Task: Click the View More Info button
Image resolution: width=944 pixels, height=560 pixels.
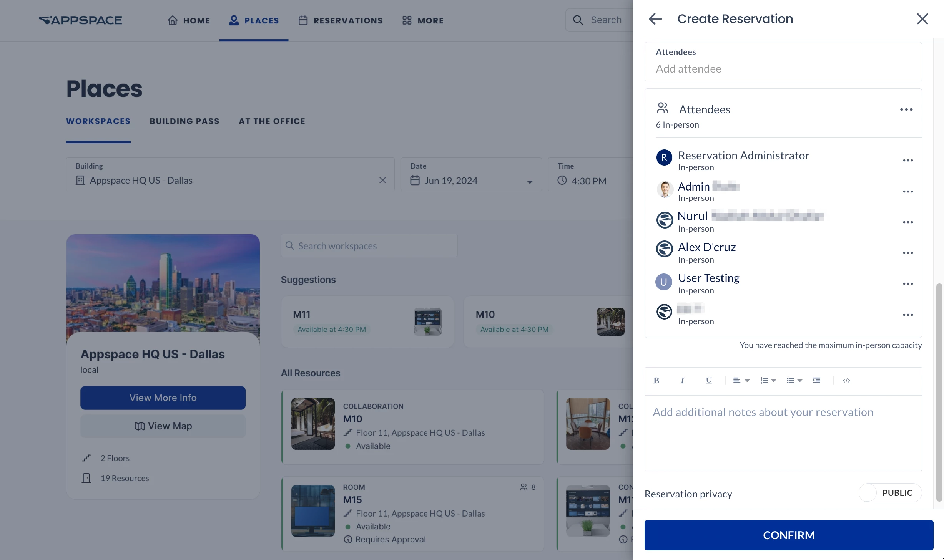Action: click(x=163, y=398)
